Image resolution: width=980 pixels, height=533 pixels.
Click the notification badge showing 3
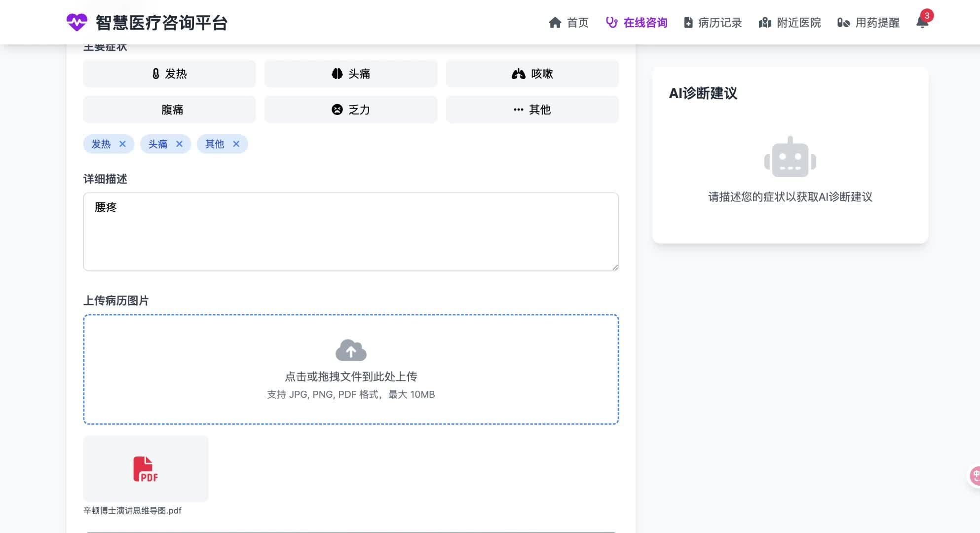927,16
